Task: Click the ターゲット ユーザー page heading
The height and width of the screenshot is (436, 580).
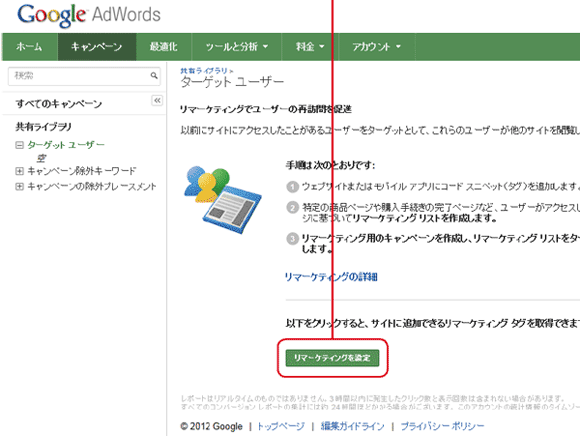Action: 232,82
